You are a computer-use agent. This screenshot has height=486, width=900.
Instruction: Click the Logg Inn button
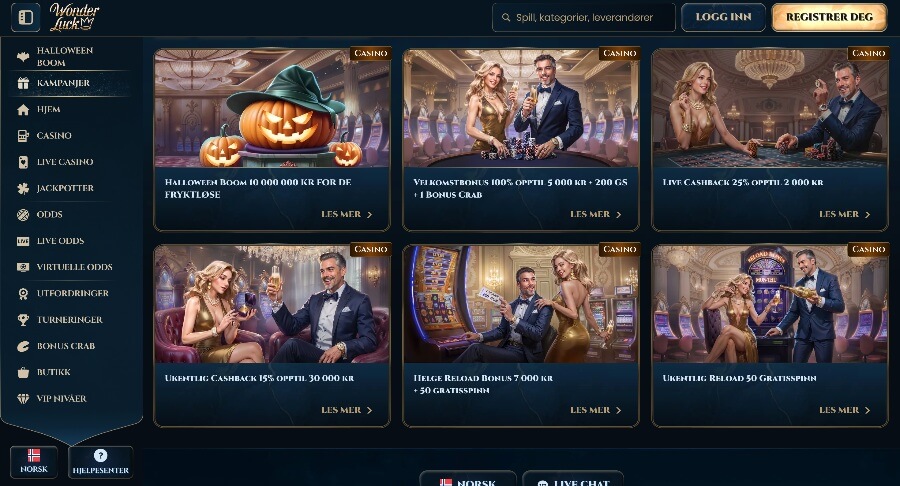(x=723, y=17)
